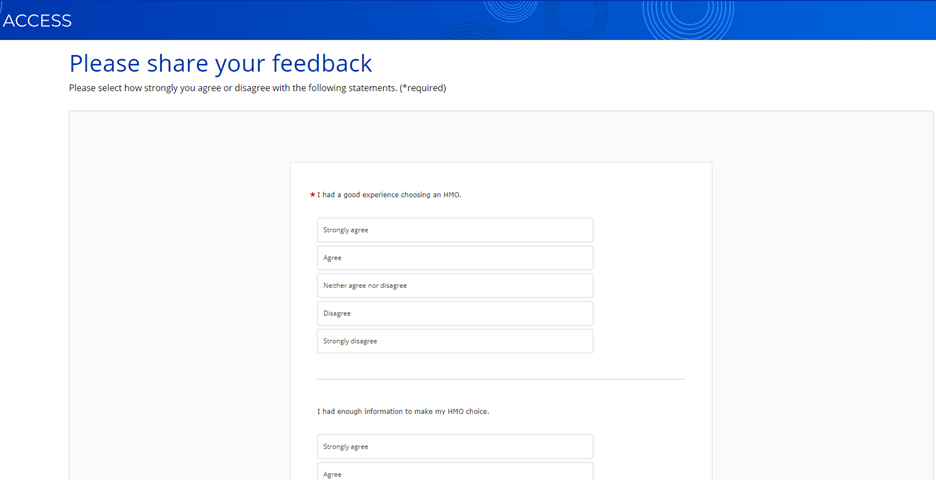The height and width of the screenshot is (480, 936).
Task: Select Strongly agree for enough information question
Action: [455, 447]
